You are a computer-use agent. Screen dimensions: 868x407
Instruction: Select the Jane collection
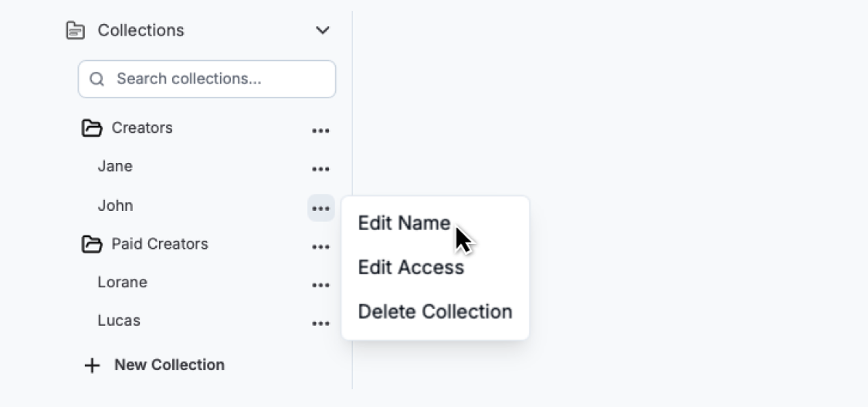click(115, 167)
